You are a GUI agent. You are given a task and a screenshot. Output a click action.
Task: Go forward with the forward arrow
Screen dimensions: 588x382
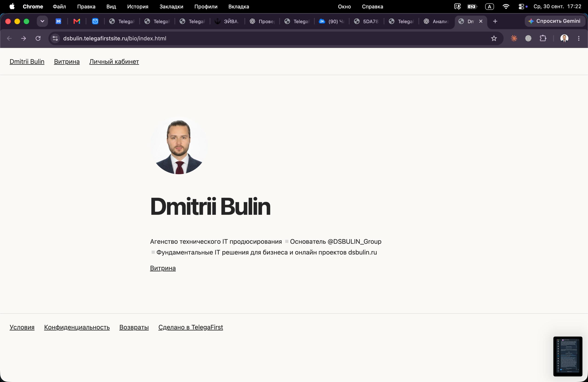[24, 39]
